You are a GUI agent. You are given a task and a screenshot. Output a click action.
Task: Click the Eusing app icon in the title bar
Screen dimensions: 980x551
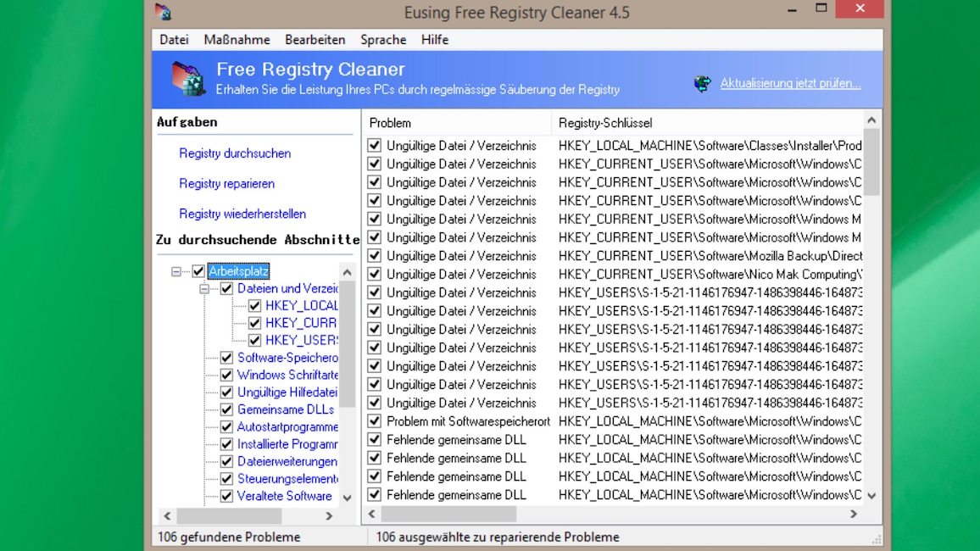click(x=165, y=12)
